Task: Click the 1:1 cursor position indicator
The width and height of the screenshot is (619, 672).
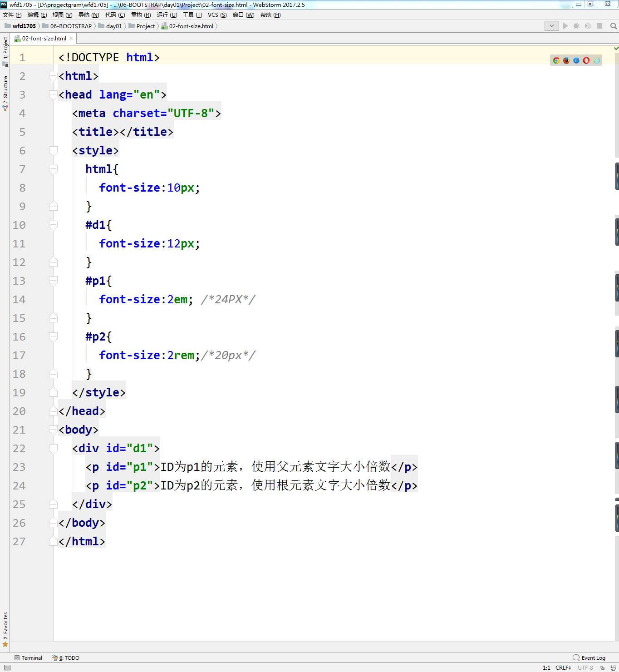Action: tap(546, 668)
